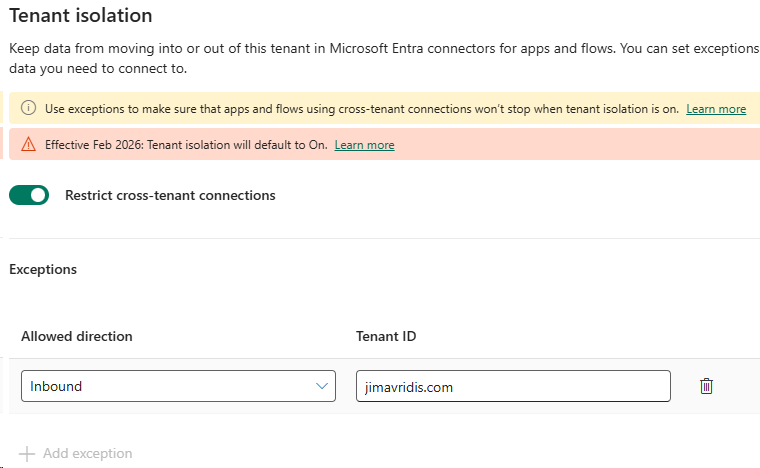Click the 'Tenant ID' column header
The image size is (760, 468).
coord(386,336)
